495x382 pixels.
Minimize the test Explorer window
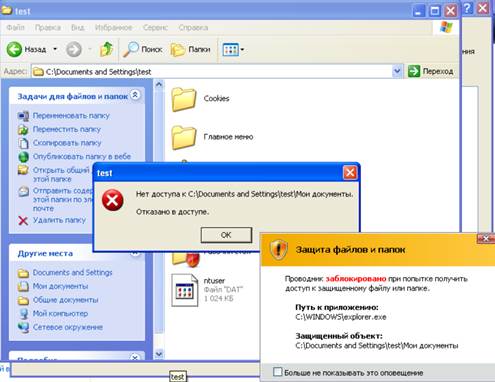click(x=419, y=11)
